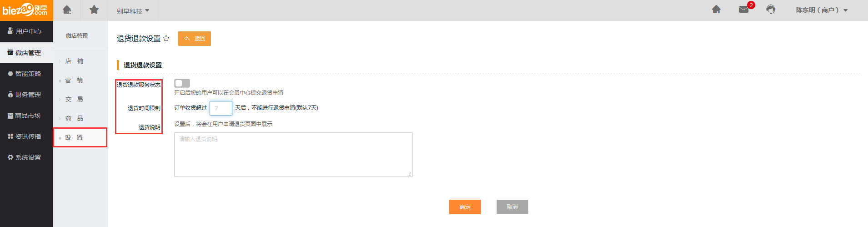The height and width of the screenshot is (227, 868).
Task: Click the biezao.com logo
Action: pyautogui.click(x=26, y=10)
